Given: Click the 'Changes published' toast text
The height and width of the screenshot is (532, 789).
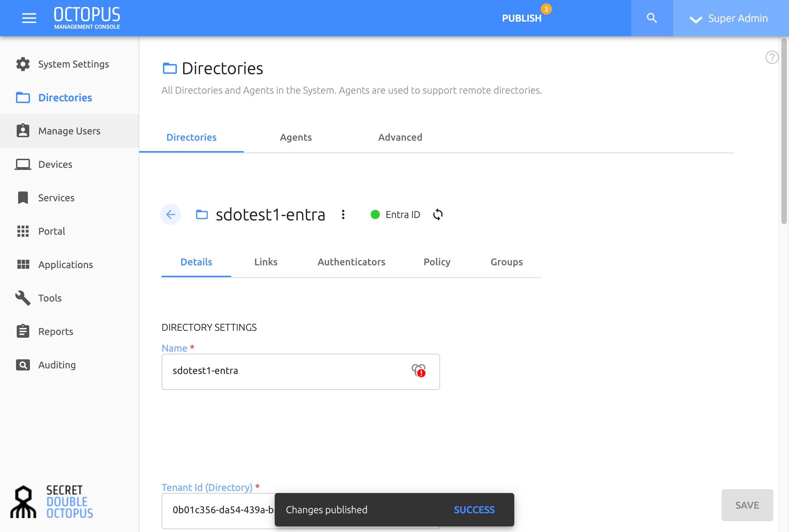Looking at the screenshot, I should point(327,510).
